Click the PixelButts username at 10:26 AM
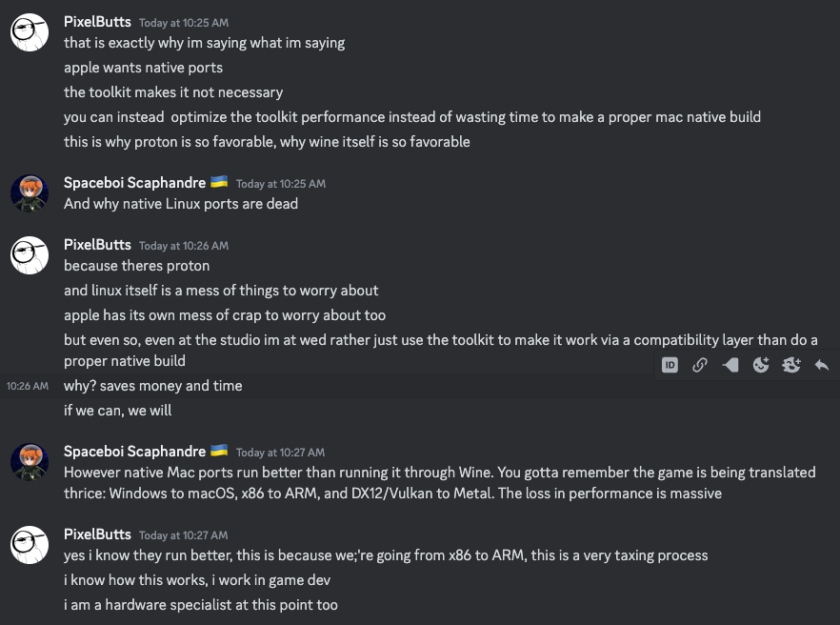 (97, 246)
